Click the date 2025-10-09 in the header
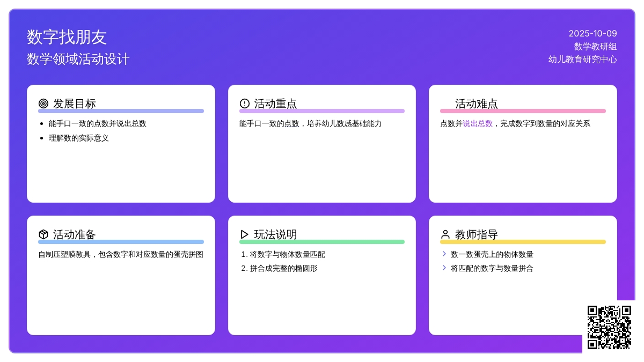Image resolution: width=644 pixels, height=362 pixels. pyautogui.click(x=592, y=33)
